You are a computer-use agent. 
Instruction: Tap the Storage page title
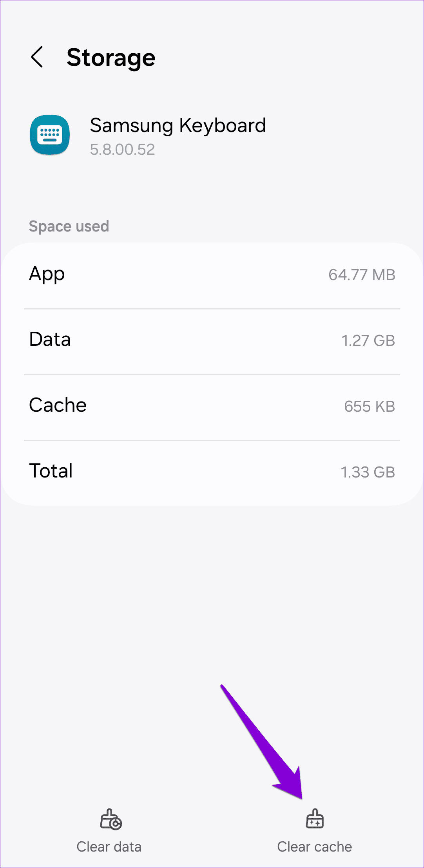coord(111,58)
